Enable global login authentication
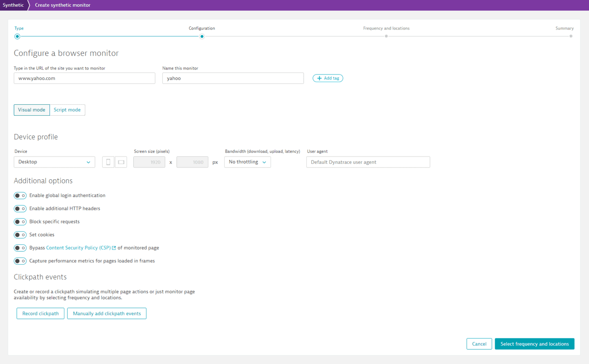 [20, 195]
